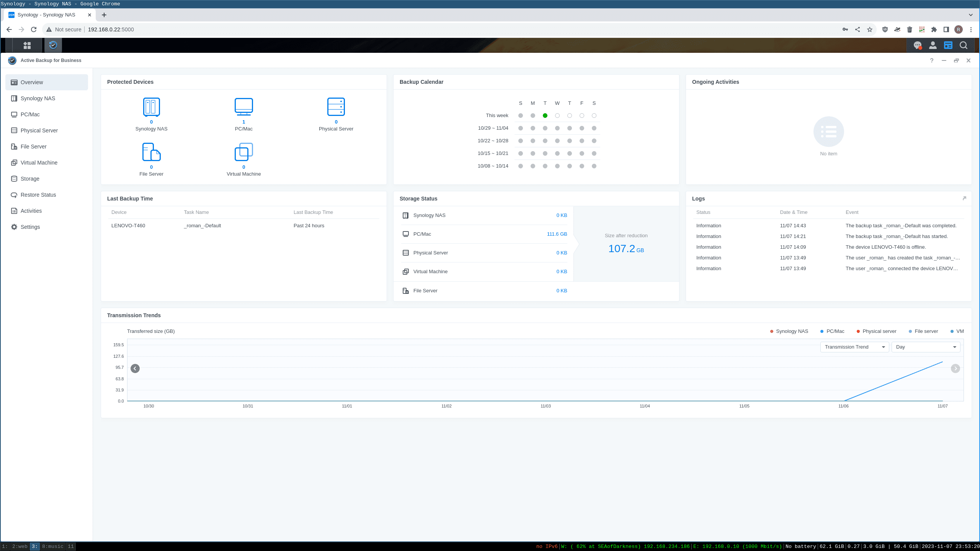This screenshot has width=980, height=551.
Task: Switch to workspace 2:web in status bar
Action: pyautogui.click(x=20, y=546)
